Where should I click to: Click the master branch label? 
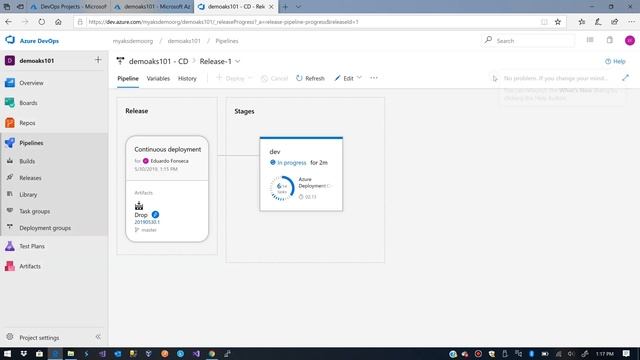[149, 230]
